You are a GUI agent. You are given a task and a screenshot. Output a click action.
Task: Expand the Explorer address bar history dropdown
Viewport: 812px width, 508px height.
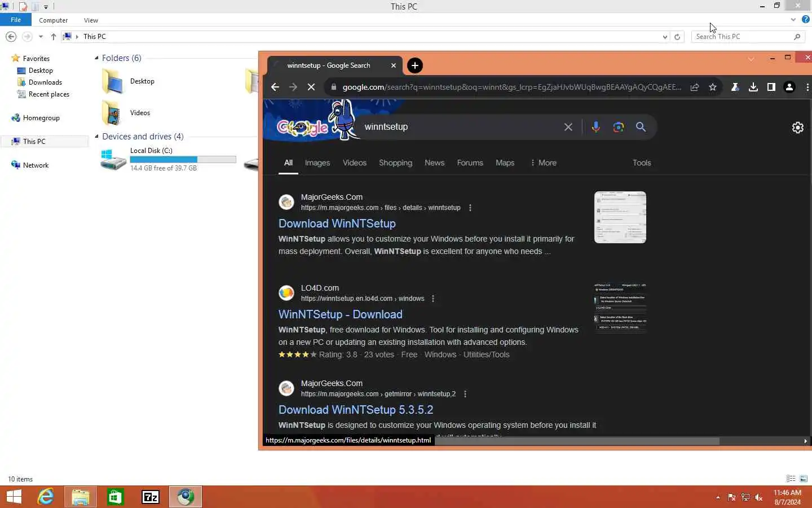coord(665,37)
